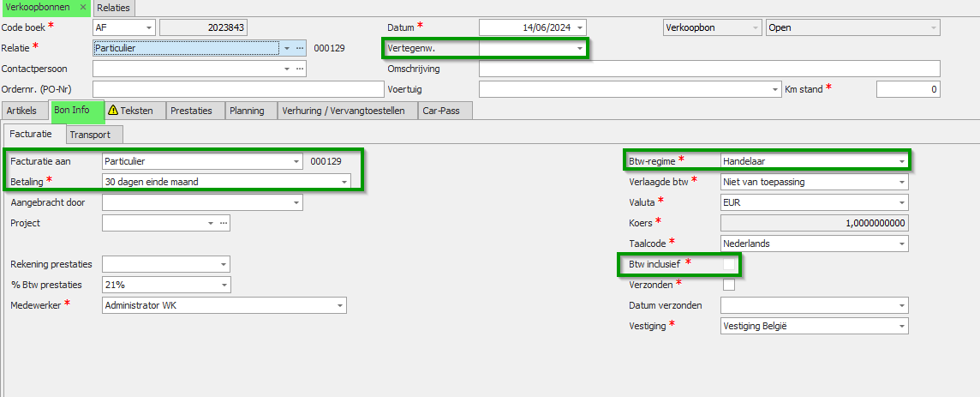Open the Aangebracht door dropdown

[296, 202]
